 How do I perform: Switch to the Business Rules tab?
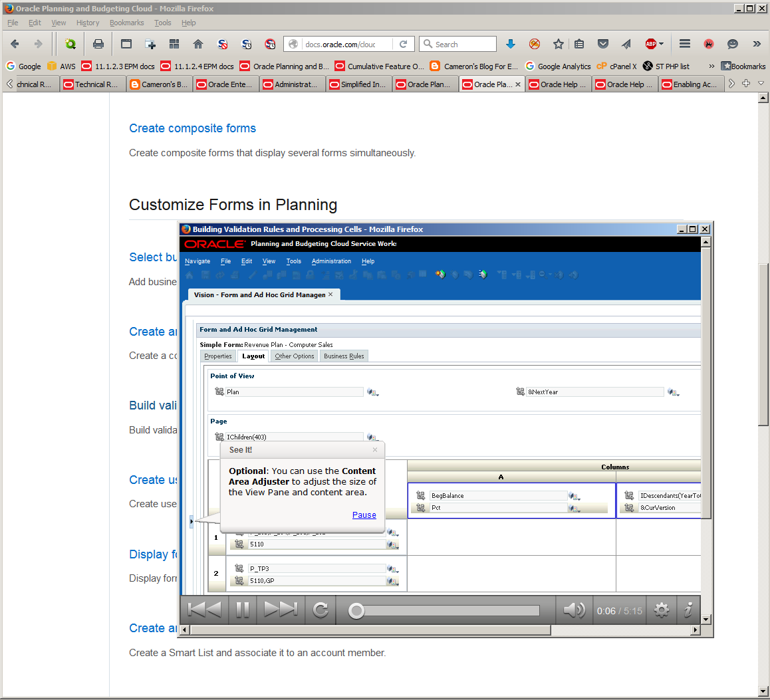coord(344,356)
